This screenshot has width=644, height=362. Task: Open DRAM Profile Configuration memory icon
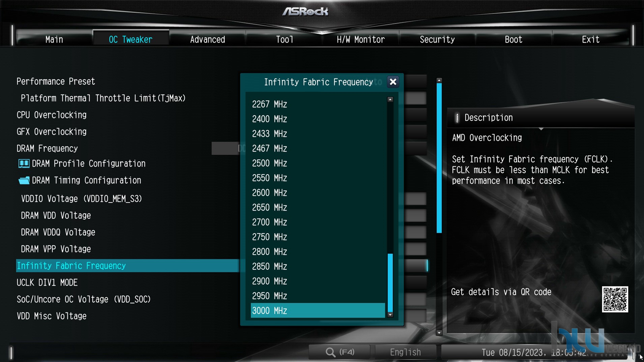pos(24,164)
